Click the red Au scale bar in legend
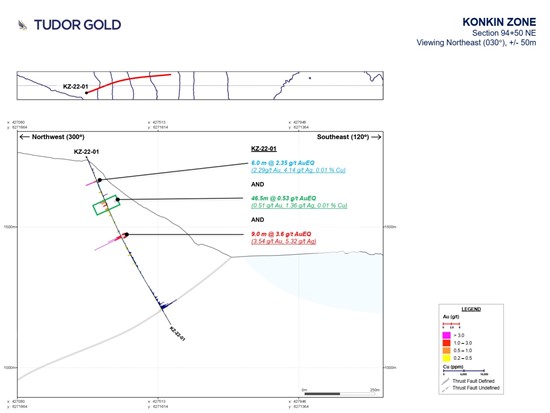 point(451,324)
